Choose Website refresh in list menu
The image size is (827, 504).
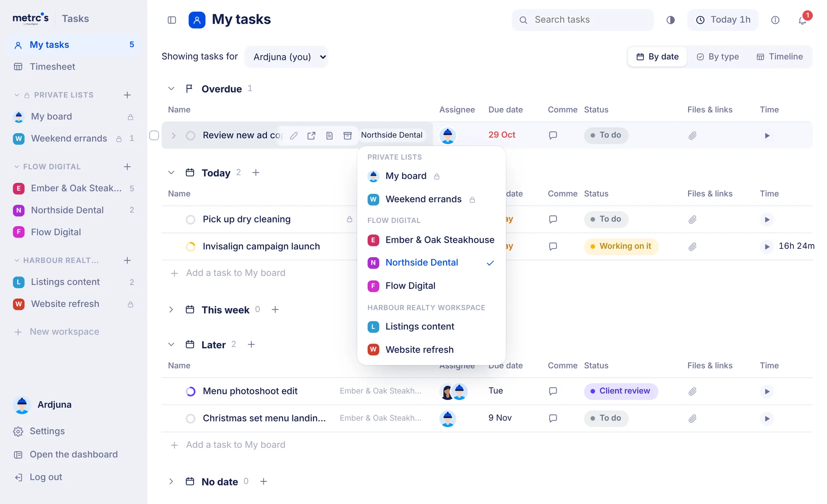pyautogui.click(x=431, y=350)
